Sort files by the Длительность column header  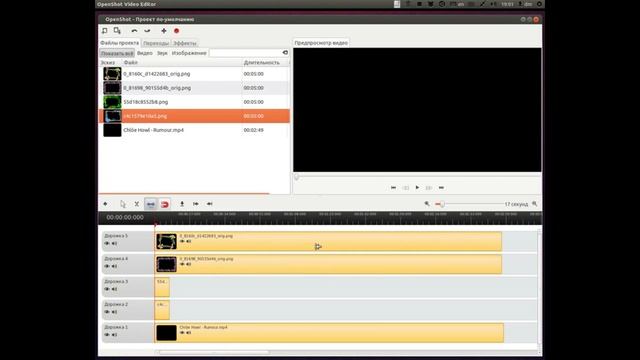[265, 62]
